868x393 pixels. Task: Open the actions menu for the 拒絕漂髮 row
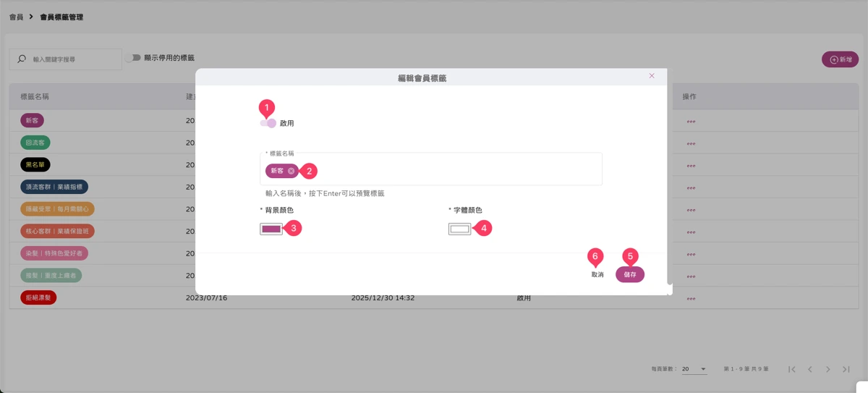coord(691,298)
